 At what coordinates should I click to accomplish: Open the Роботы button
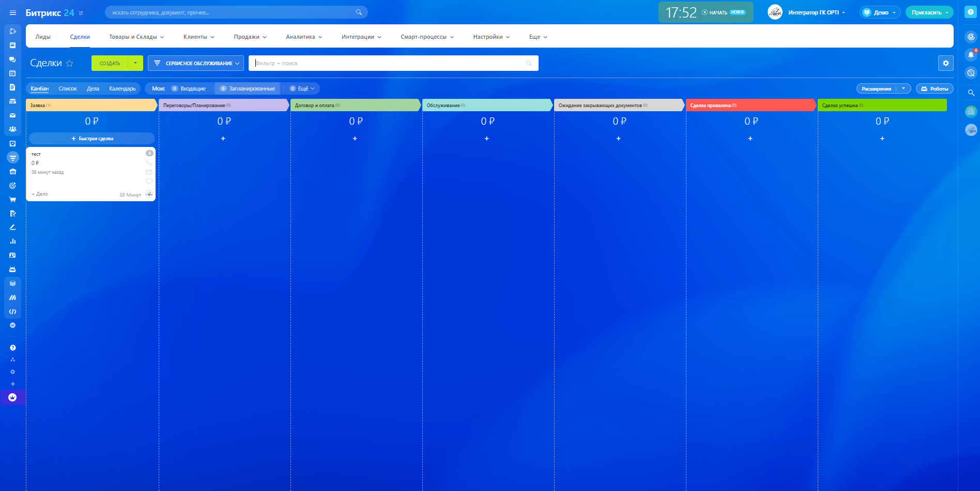pos(935,88)
